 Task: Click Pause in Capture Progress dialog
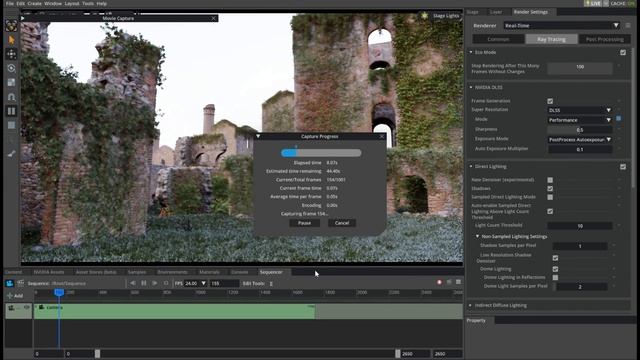coord(304,223)
